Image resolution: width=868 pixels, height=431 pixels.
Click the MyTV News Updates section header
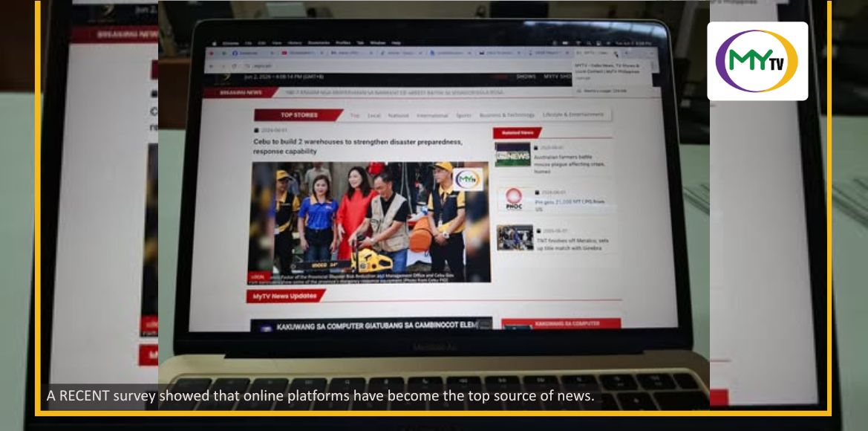pos(286,296)
